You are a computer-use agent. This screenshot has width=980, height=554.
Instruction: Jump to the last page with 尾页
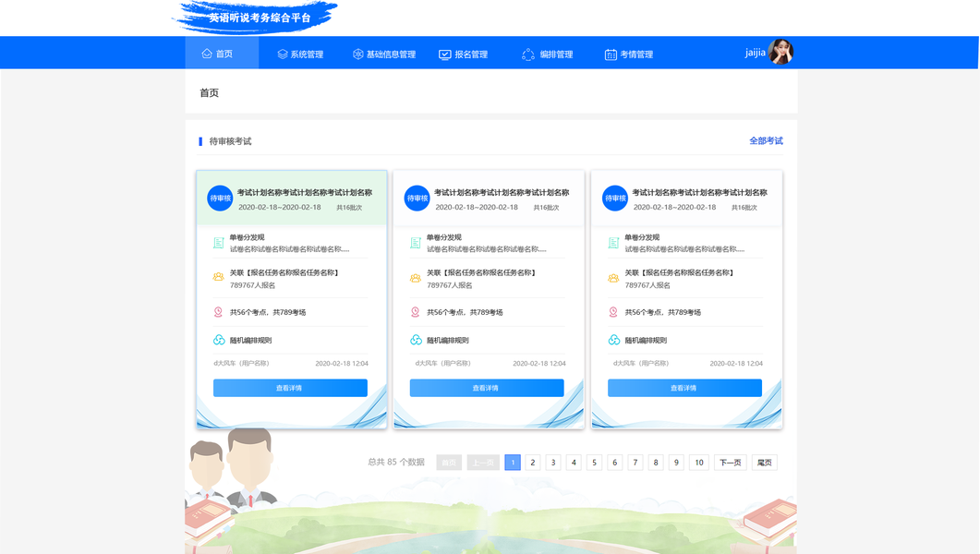pos(765,463)
